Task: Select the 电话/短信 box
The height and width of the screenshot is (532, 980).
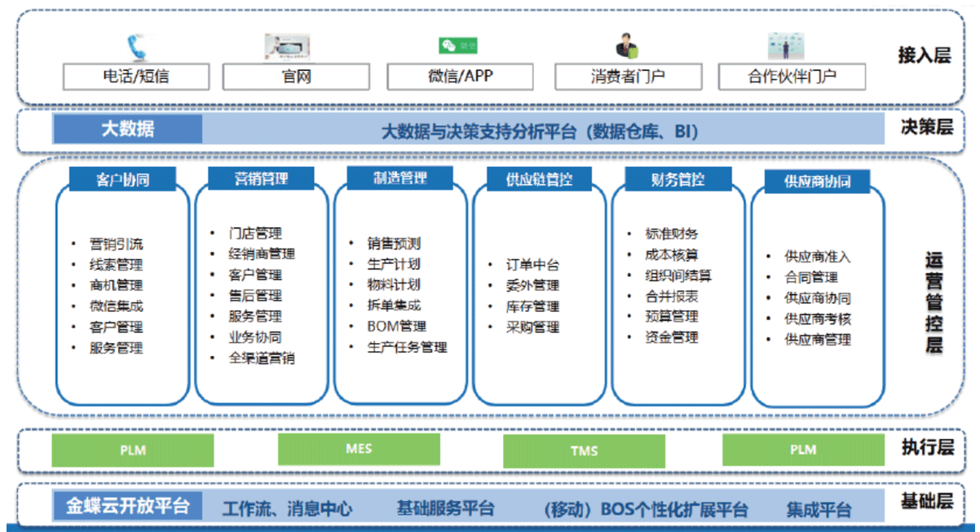Action: [136, 77]
